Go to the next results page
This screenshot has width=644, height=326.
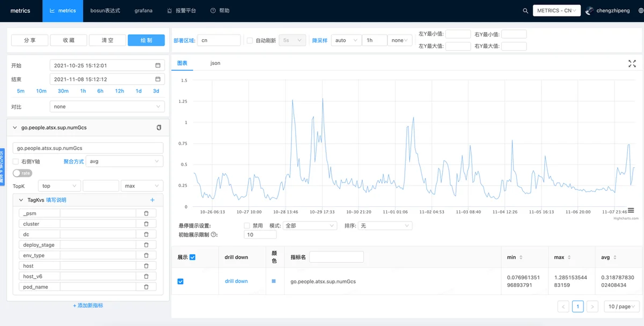pyautogui.click(x=592, y=307)
